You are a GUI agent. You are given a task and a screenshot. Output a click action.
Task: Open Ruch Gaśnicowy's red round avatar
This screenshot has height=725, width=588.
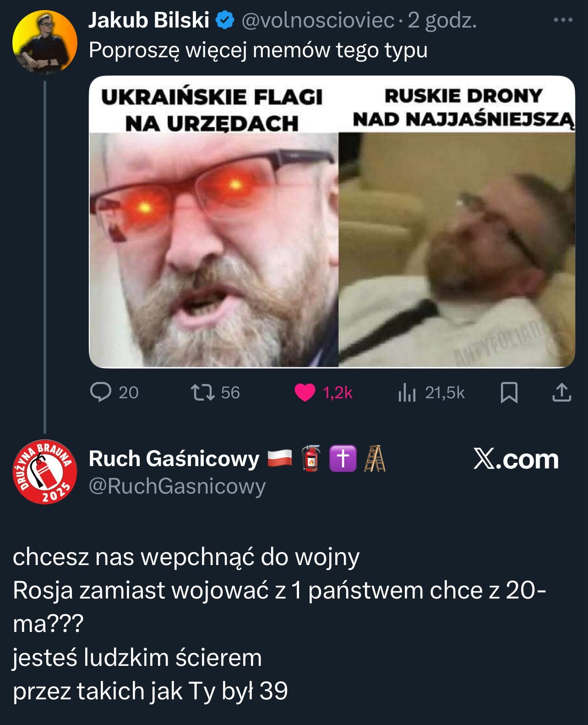[x=44, y=472]
